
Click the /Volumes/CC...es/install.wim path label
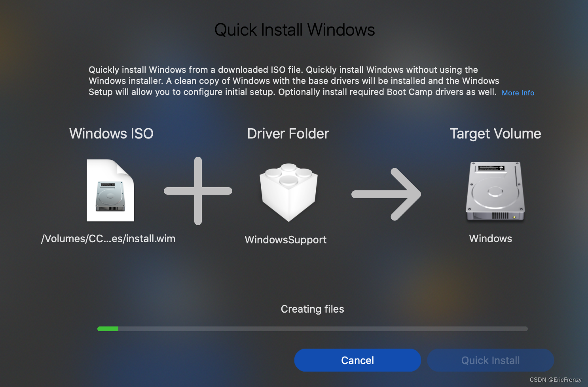tap(108, 239)
